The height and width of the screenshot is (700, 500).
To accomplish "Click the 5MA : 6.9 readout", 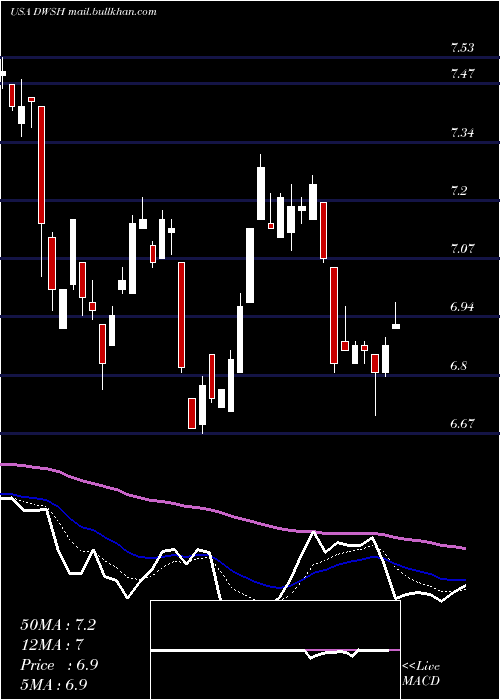I will (54, 685).
